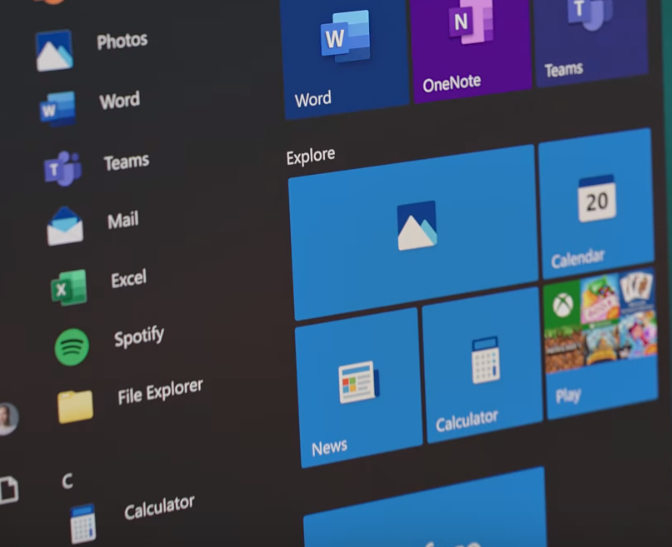The height and width of the screenshot is (547, 672).
Task: Click the user account avatar picture
Action: click(8, 418)
